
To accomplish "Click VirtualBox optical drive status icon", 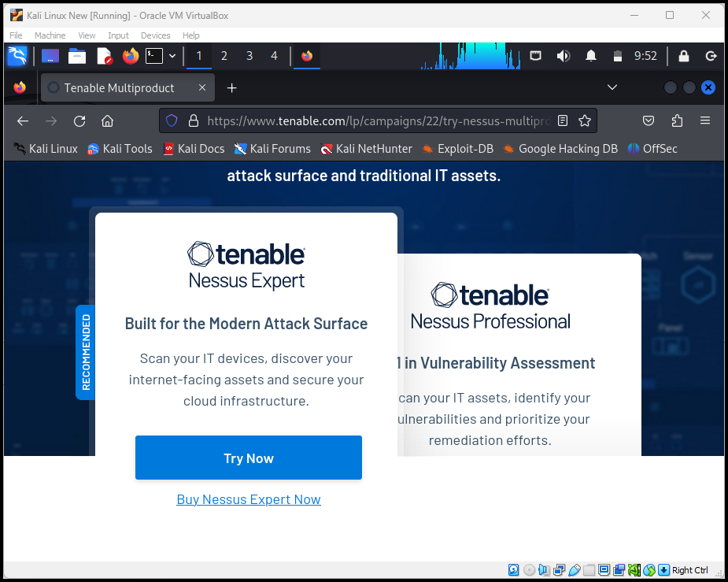I will click(529, 570).
